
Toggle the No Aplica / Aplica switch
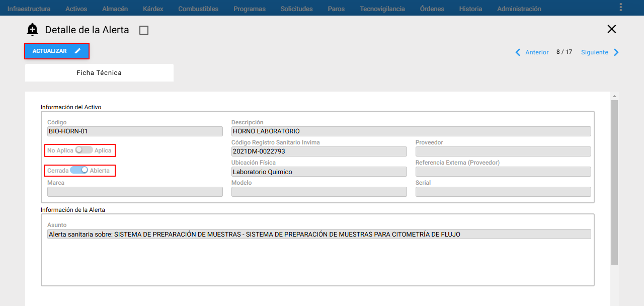[84, 150]
